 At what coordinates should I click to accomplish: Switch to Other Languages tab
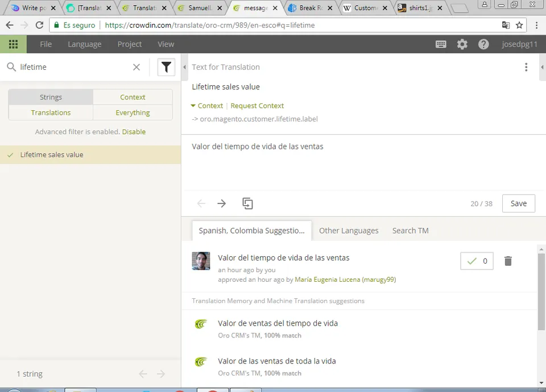point(349,231)
